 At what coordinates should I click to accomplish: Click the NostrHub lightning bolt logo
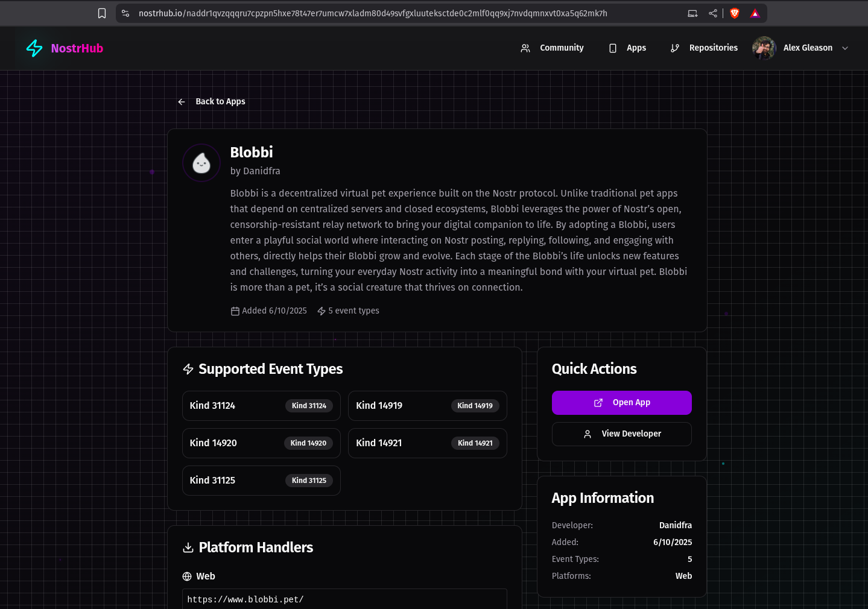(x=34, y=48)
